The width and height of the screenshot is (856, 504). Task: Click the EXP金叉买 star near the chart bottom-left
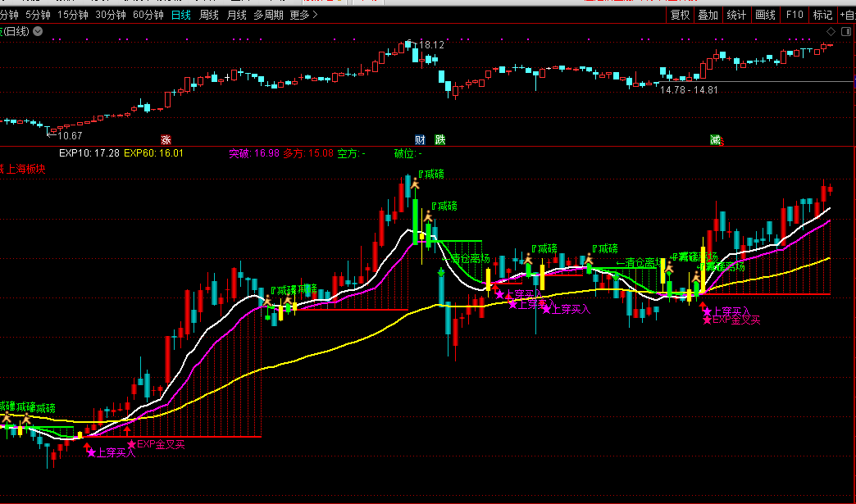click(130, 444)
